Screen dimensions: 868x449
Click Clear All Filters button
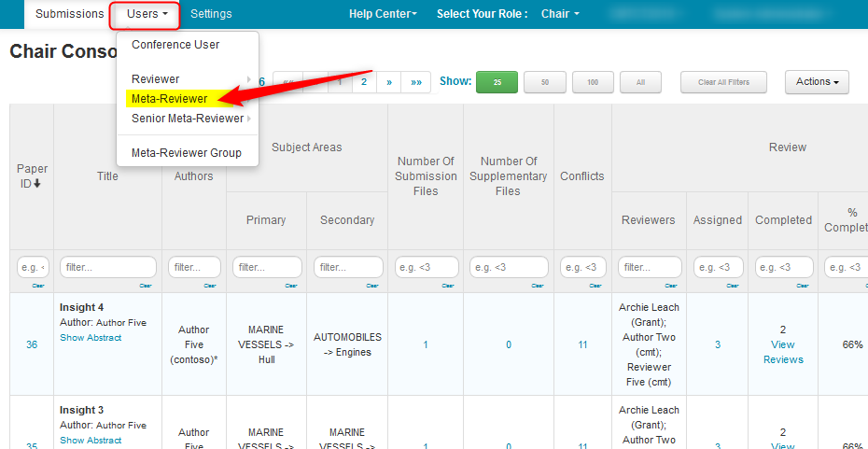coord(723,82)
